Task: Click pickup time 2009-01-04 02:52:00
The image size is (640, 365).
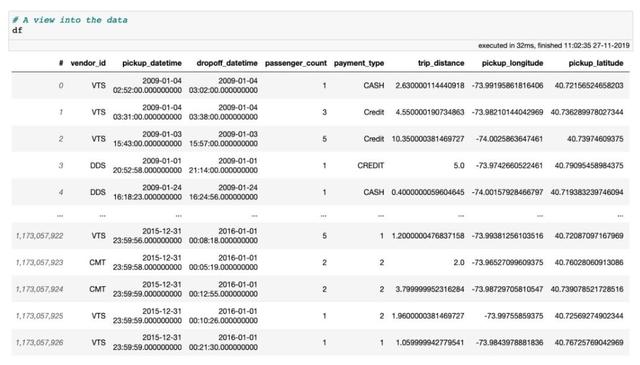Action: (147, 85)
